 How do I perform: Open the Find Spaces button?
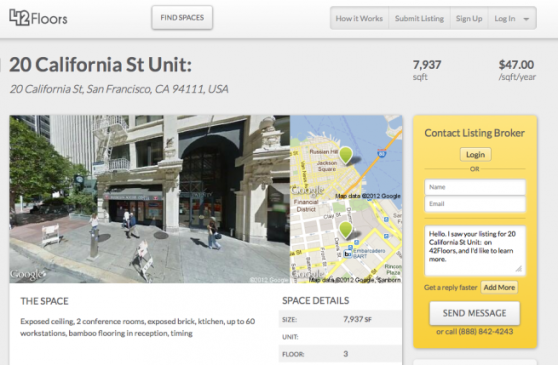click(182, 17)
